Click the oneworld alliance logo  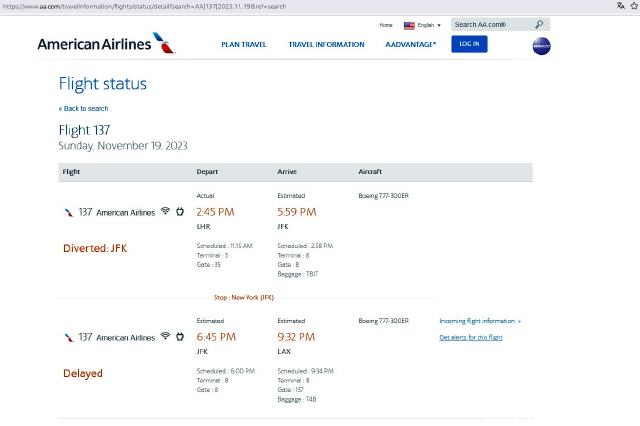click(x=541, y=46)
